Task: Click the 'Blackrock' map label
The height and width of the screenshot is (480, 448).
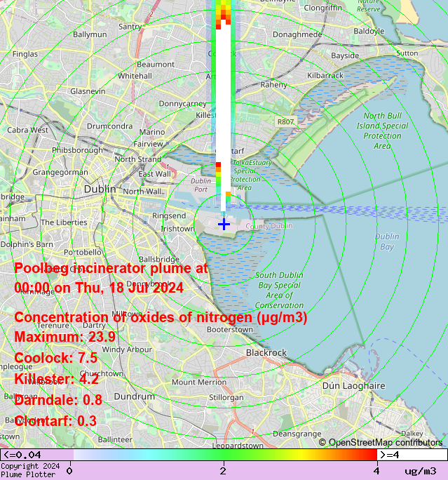Action: coord(266,353)
